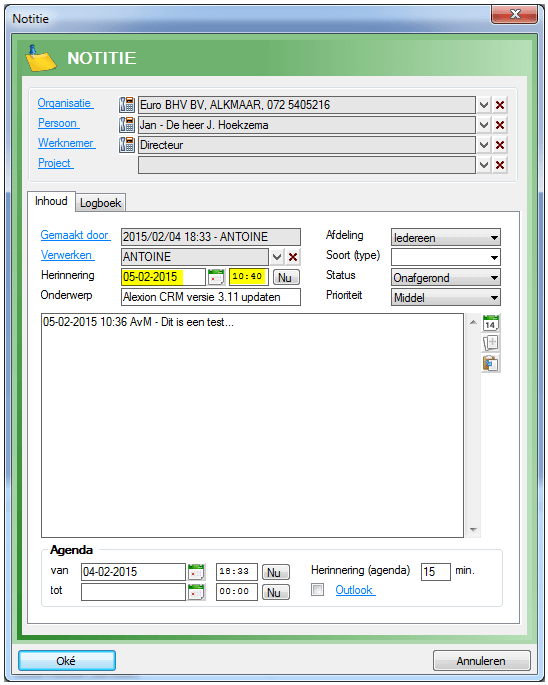Expand the Persoon dropdown arrow
The height and width of the screenshot is (685, 548).
(483, 125)
